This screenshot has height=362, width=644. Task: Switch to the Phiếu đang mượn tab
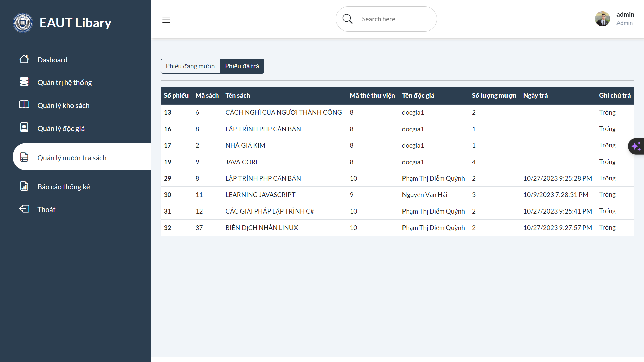pyautogui.click(x=190, y=66)
